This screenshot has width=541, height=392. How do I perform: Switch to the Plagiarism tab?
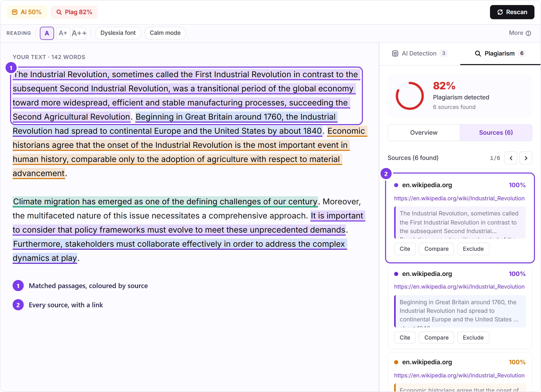pos(500,53)
